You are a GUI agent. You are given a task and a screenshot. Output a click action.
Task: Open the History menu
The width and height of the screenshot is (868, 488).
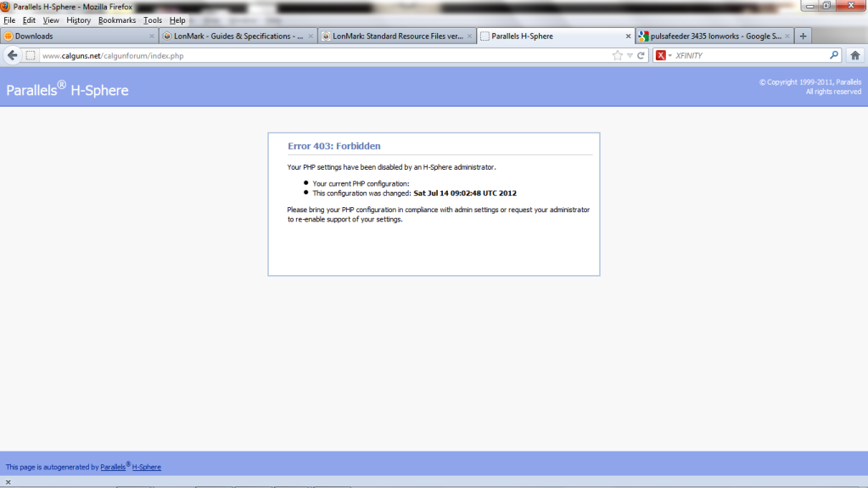(78, 20)
